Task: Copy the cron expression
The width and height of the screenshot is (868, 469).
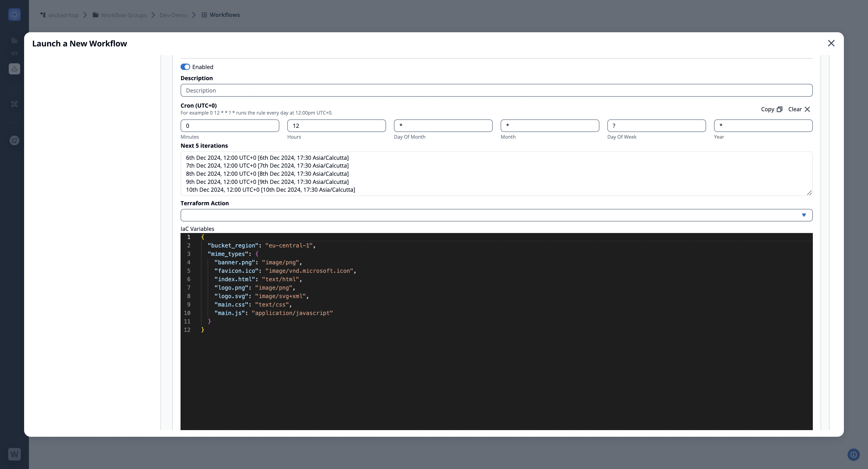Action: (x=772, y=109)
